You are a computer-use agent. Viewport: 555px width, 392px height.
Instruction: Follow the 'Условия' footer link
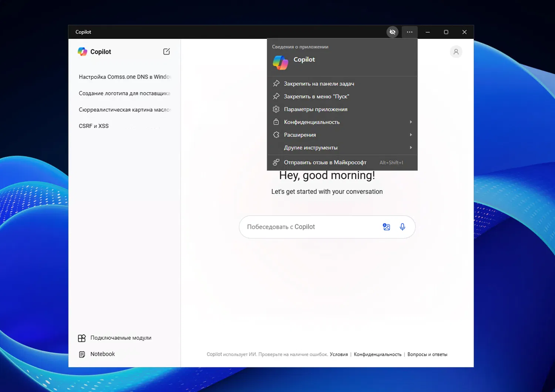tap(339, 354)
